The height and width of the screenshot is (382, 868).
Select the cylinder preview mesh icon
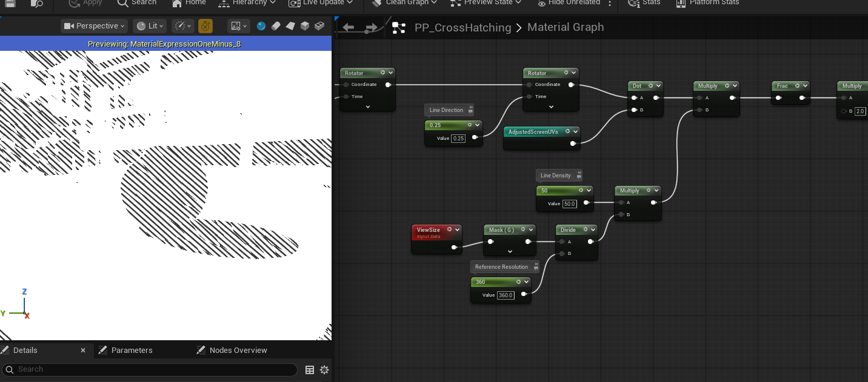(x=276, y=26)
